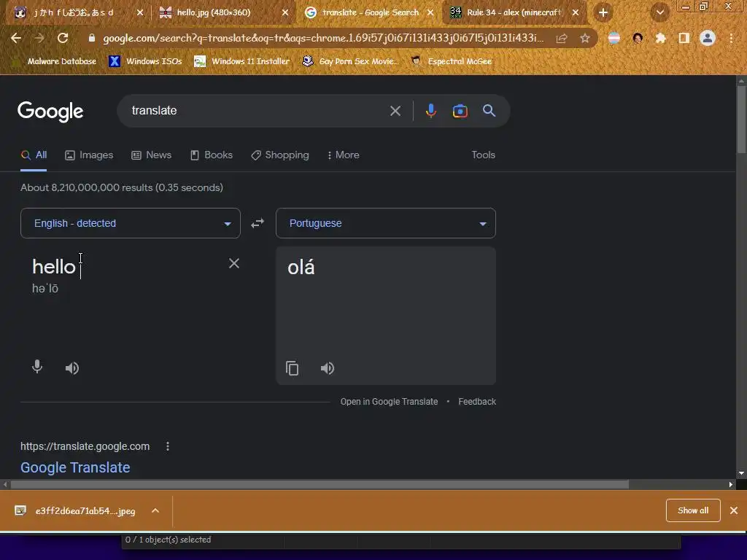Image resolution: width=747 pixels, height=560 pixels.
Task: Toggle the browser side panel icon
Action: (x=684, y=38)
